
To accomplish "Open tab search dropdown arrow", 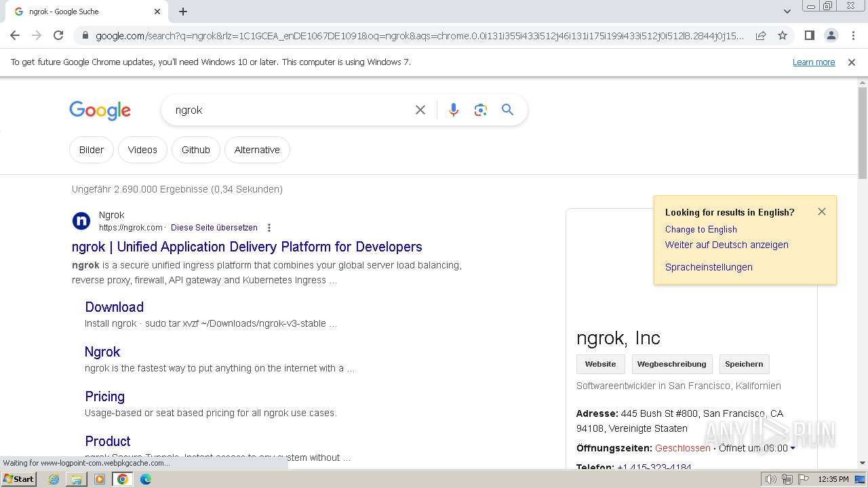I will 787,12.
